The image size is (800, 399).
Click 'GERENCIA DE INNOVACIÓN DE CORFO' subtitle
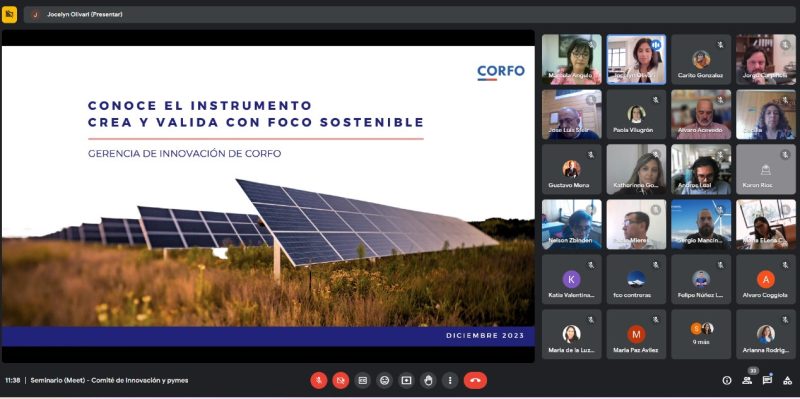click(x=185, y=154)
